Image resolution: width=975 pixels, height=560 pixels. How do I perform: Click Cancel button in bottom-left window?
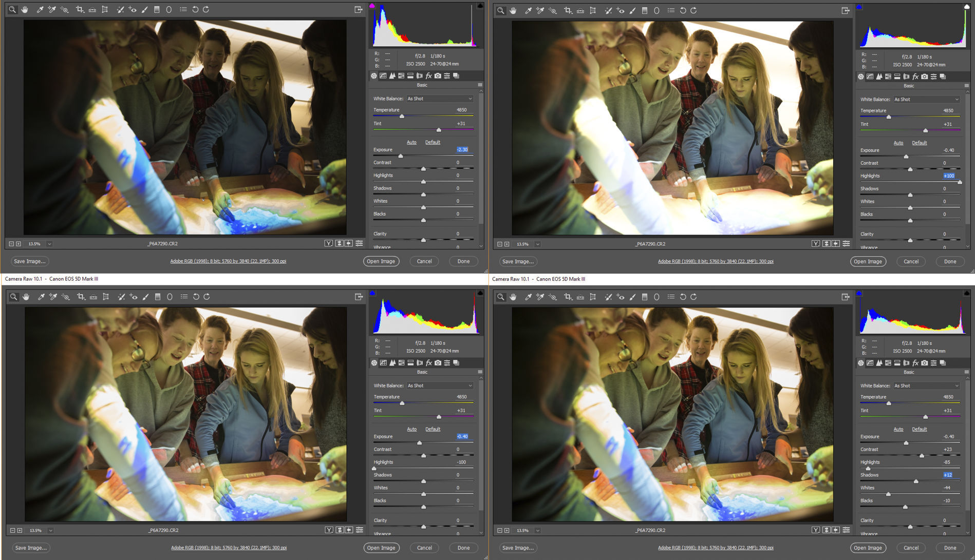424,548
